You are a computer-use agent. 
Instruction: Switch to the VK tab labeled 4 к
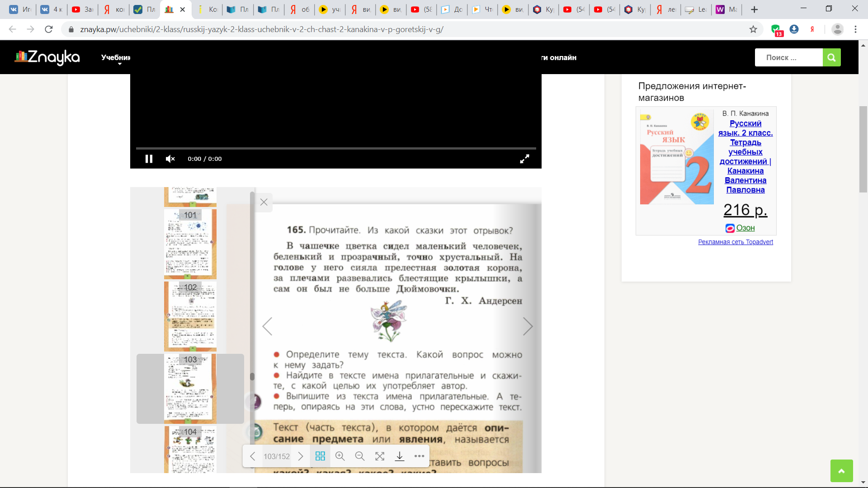[52, 9]
